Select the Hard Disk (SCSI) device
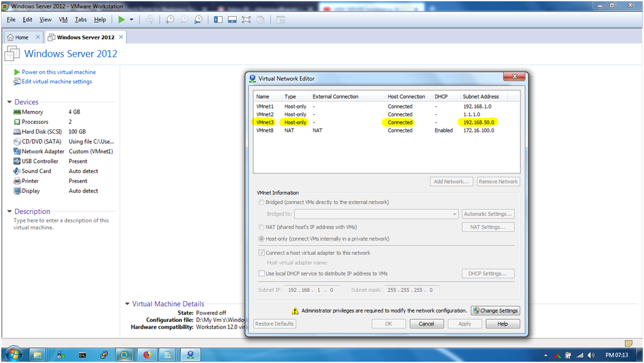This screenshot has height=363, width=644. 64,131
